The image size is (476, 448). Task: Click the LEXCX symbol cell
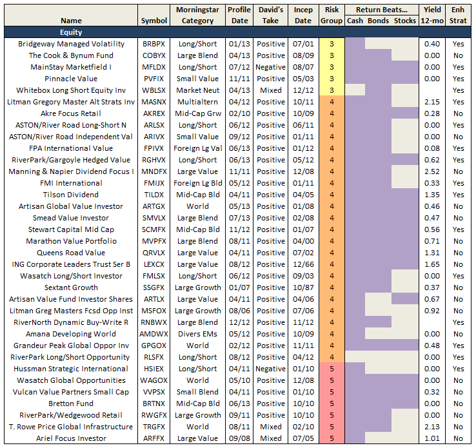click(154, 264)
